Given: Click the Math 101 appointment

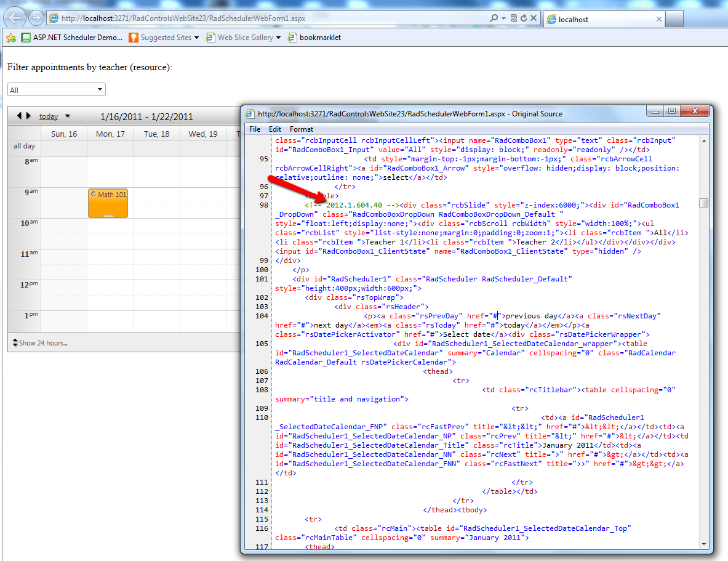Looking at the screenshot, I should click(x=108, y=203).
